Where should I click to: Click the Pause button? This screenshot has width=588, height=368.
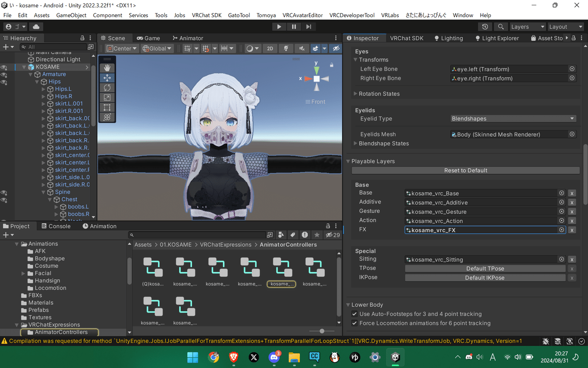294,26
